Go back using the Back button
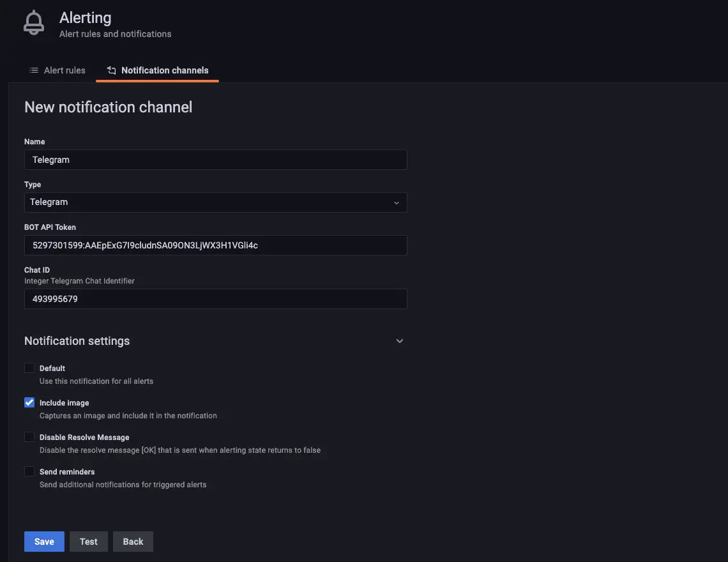Viewport: 728px width, 562px height. pyautogui.click(x=133, y=542)
